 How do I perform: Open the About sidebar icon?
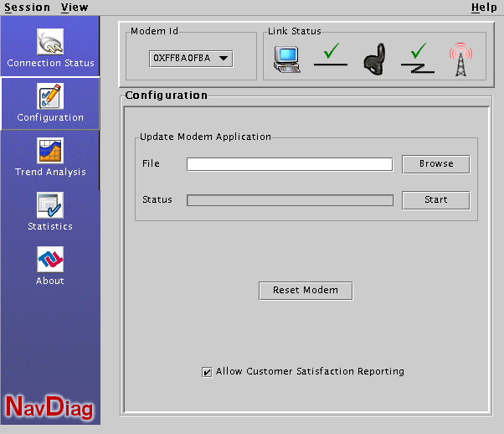[x=50, y=261]
